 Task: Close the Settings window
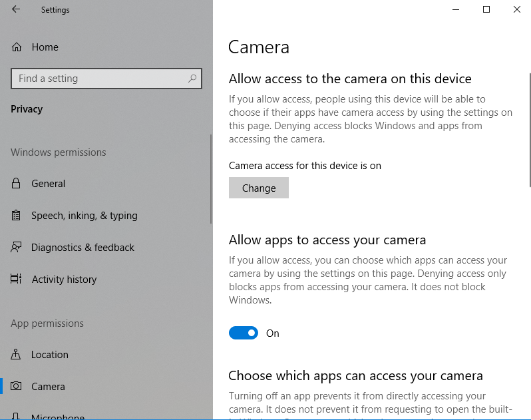(x=517, y=10)
